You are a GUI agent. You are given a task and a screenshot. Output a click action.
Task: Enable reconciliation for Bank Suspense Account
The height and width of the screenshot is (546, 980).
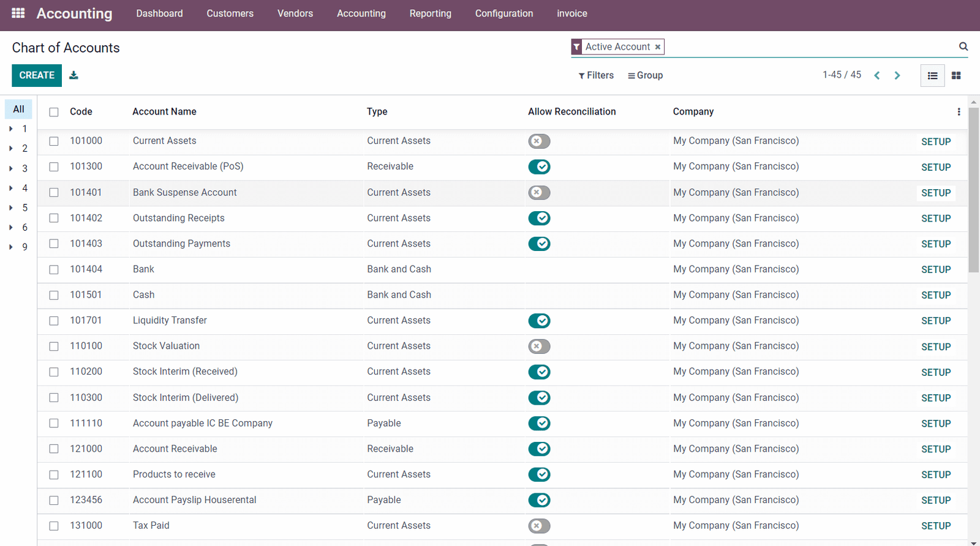(x=539, y=193)
